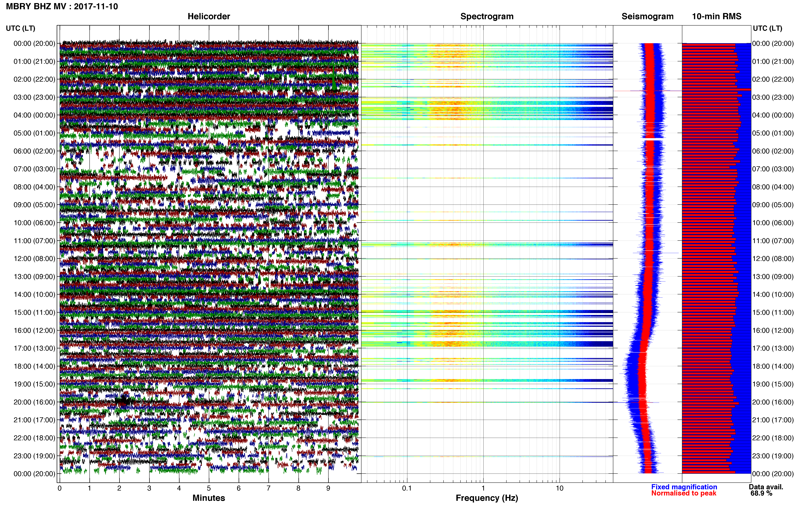Click '13:00 (09:00)' on the Helicorder time axis
This screenshot has width=812, height=508.
[34, 277]
